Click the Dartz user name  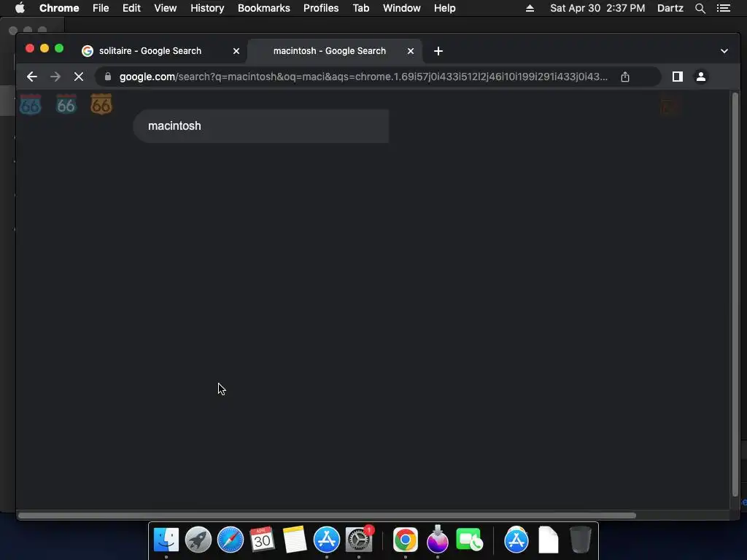point(670,8)
